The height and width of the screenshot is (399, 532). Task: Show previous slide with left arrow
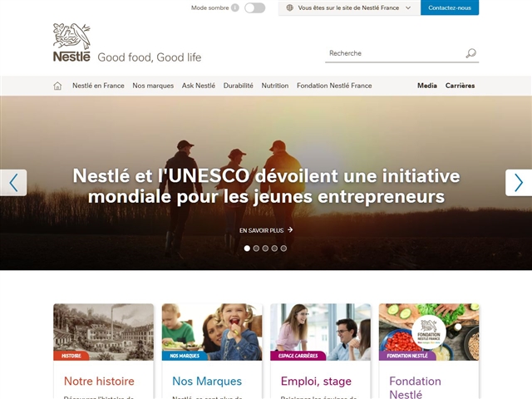tap(13, 183)
